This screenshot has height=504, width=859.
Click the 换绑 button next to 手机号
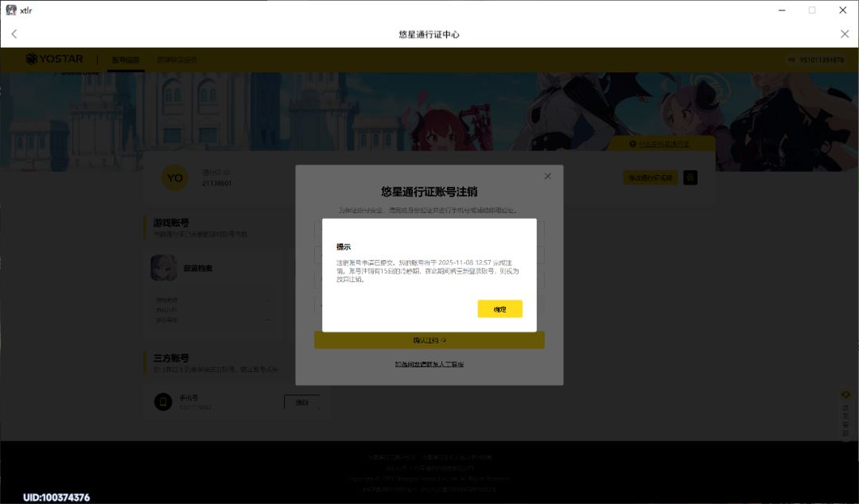(x=302, y=403)
